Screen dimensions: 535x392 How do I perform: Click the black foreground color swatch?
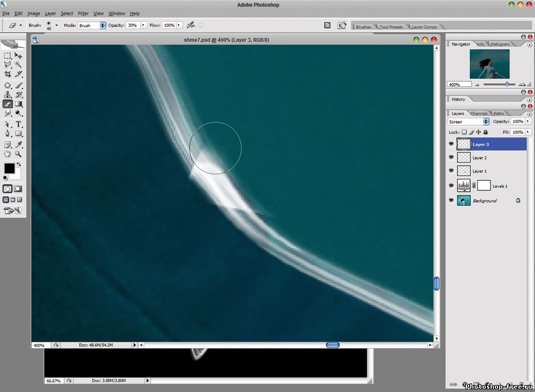coord(9,168)
